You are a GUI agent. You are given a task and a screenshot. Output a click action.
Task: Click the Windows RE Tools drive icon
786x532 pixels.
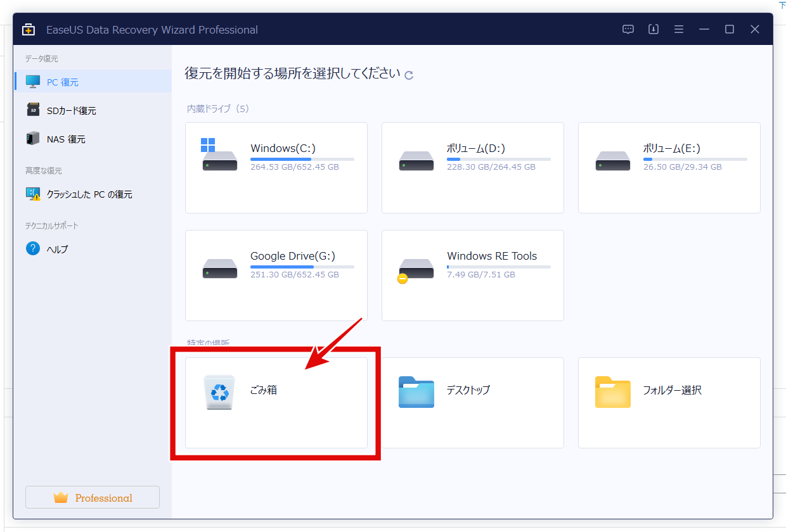416,270
